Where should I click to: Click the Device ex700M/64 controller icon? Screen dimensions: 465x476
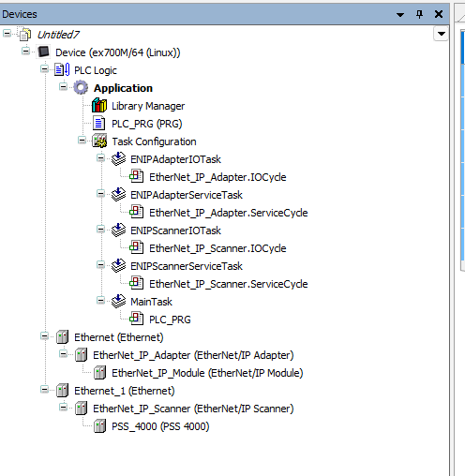(43, 52)
